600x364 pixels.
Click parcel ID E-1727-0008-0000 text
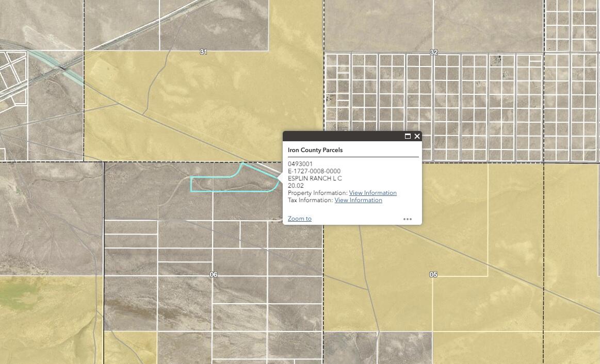[x=314, y=171]
